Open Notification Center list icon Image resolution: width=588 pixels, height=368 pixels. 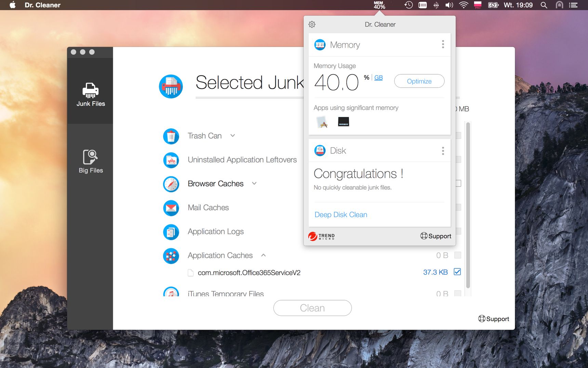573,5
